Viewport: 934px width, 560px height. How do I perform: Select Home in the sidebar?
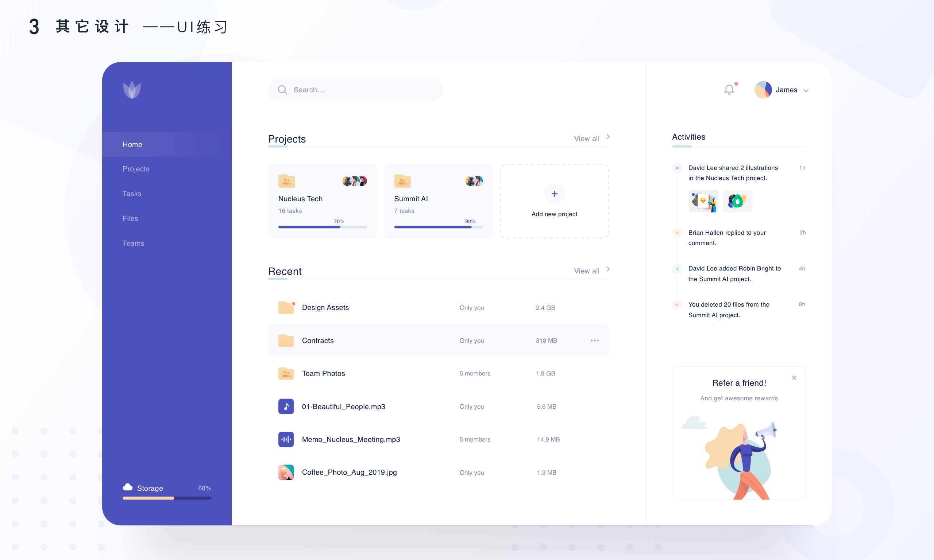click(x=167, y=144)
